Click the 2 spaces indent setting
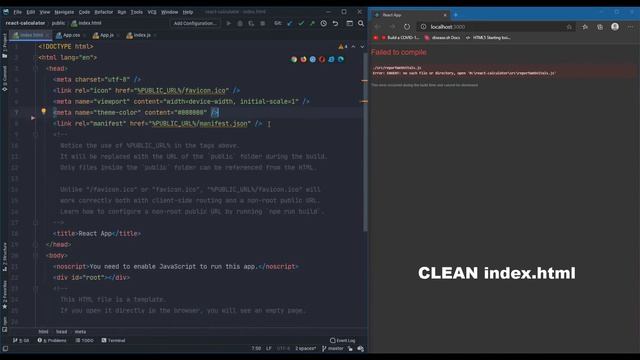The width and height of the screenshot is (640, 360). coord(305,349)
